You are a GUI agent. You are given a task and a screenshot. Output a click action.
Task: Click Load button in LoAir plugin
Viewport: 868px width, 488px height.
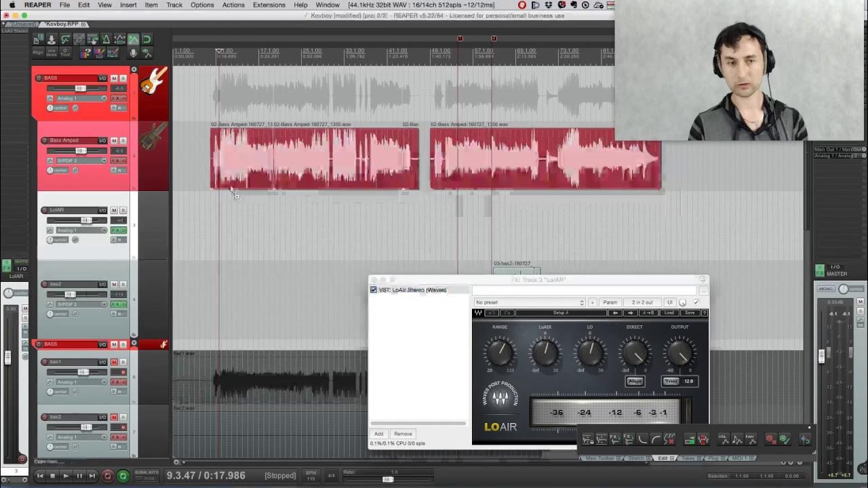pyautogui.click(x=669, y=312)
